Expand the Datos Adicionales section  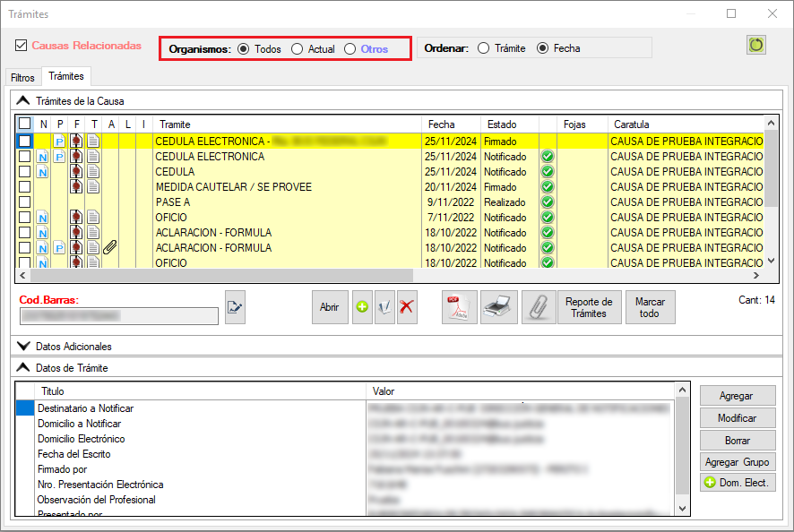point(23,346)
